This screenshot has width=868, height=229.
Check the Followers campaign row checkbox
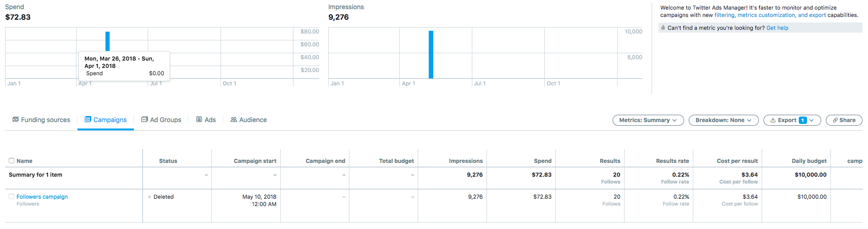[11, 196]
